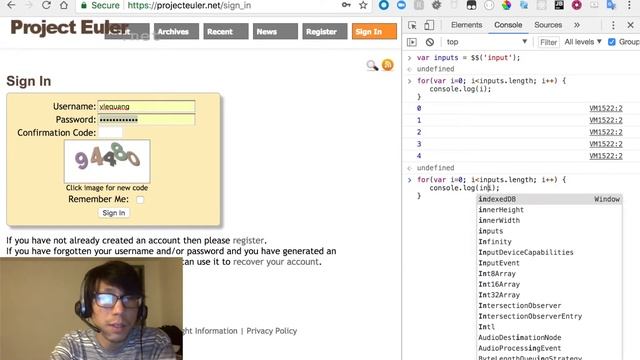Clear the console with ban icon
Image resolution: width=640 pixels, height=360 pixels.
pos(430,42)
